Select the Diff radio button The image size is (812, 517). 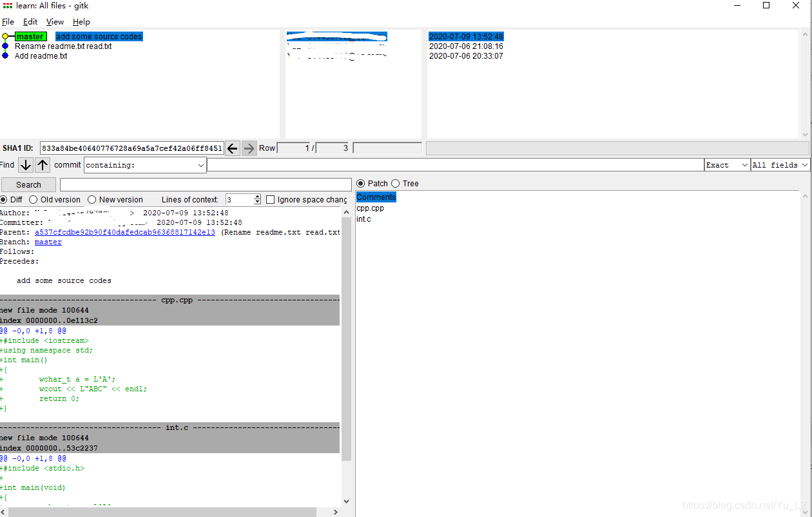[x=4, y=200]
